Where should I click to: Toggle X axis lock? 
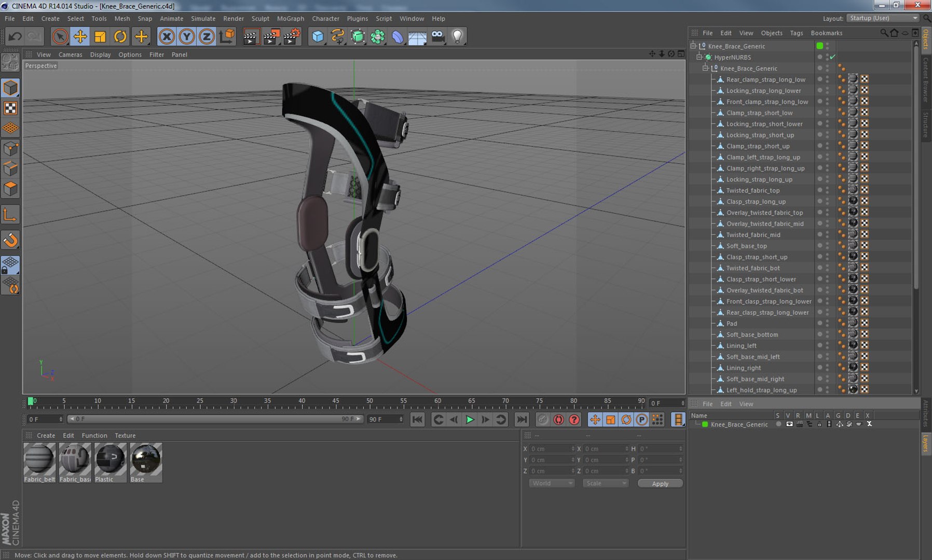(x=167, y=36)
